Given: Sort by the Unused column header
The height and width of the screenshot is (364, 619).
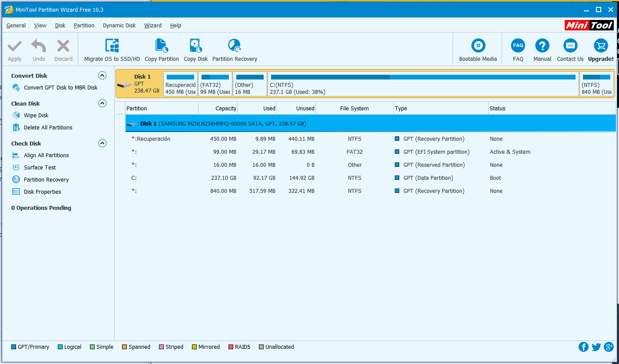Looking at the screenshot, I should click(x=296, y=109).
